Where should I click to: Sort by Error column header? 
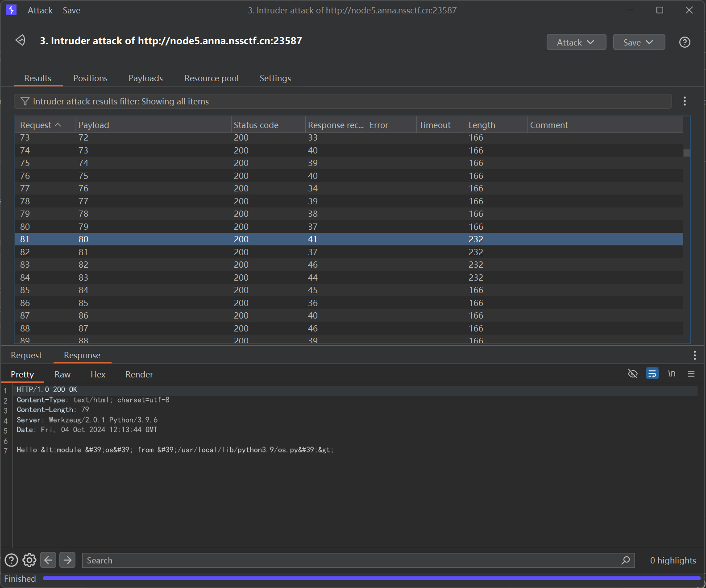click(391, 125)
